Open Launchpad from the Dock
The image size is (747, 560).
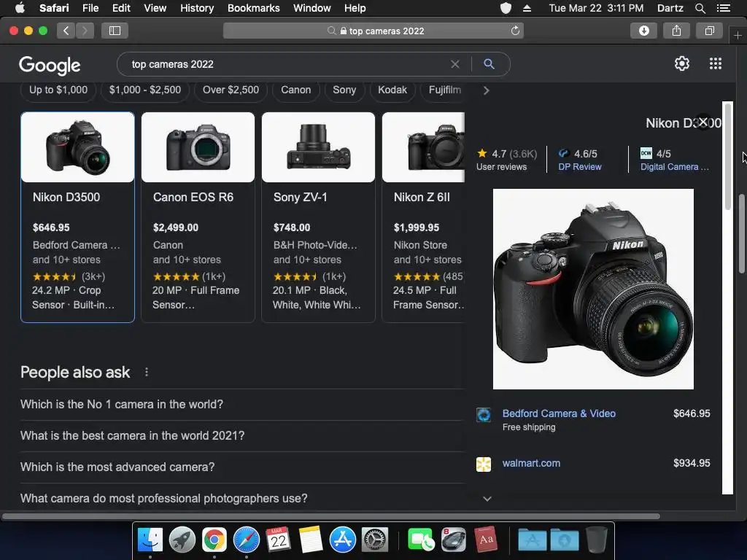pos(182,540)
